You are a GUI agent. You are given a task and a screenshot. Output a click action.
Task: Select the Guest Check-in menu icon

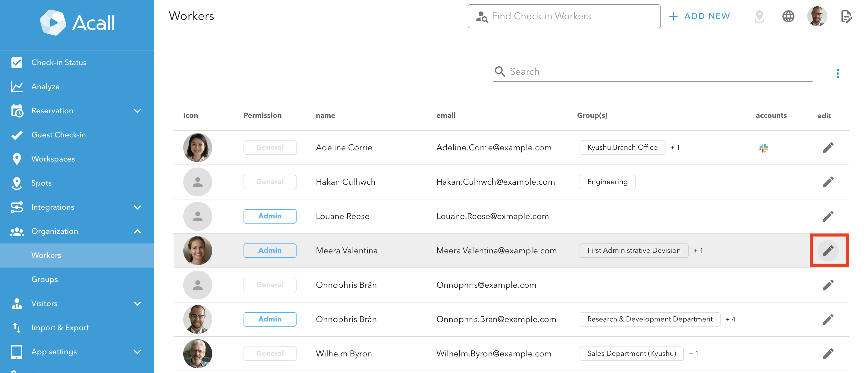[x=17, y=134]
